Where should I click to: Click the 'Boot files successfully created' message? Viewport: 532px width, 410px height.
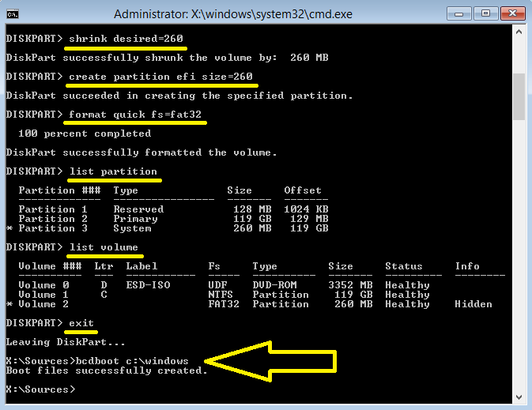pos(106,371)
